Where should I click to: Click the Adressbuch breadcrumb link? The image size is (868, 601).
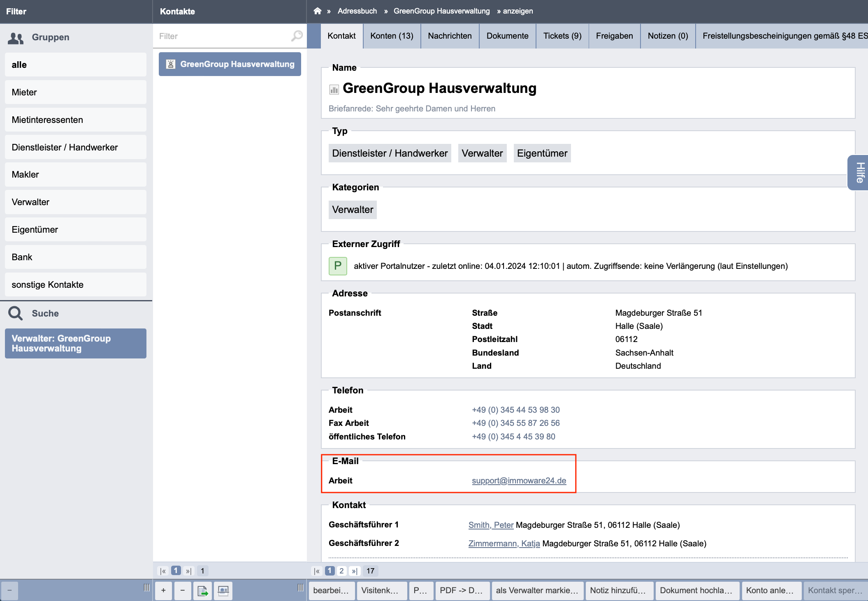click(357, 11)
